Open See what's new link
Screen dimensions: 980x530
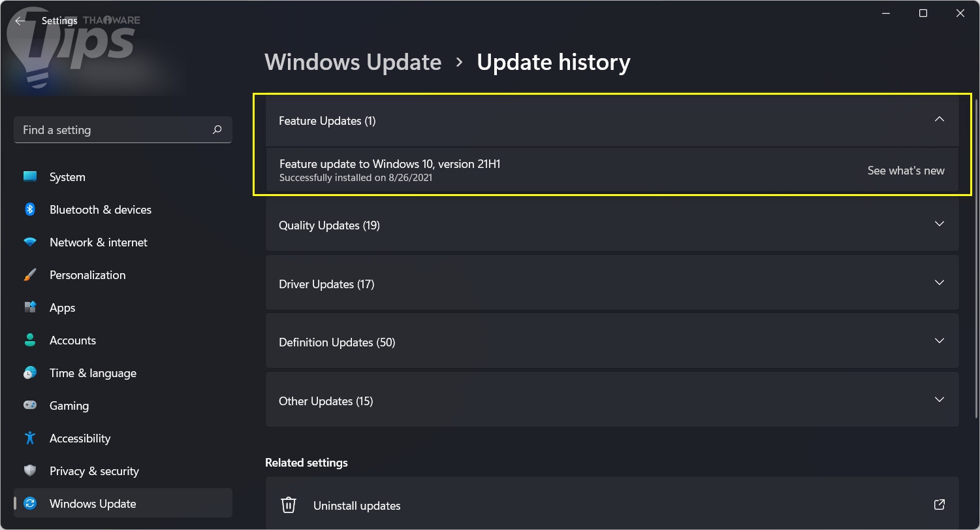click(906, 170)
